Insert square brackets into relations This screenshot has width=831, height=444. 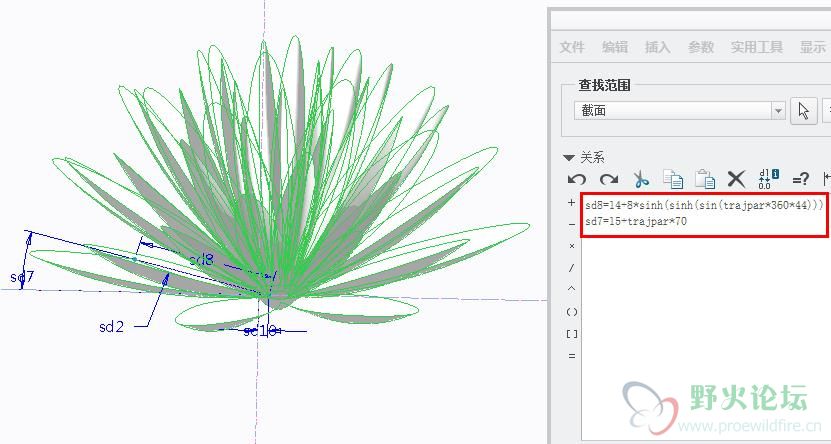pos(571,334)
